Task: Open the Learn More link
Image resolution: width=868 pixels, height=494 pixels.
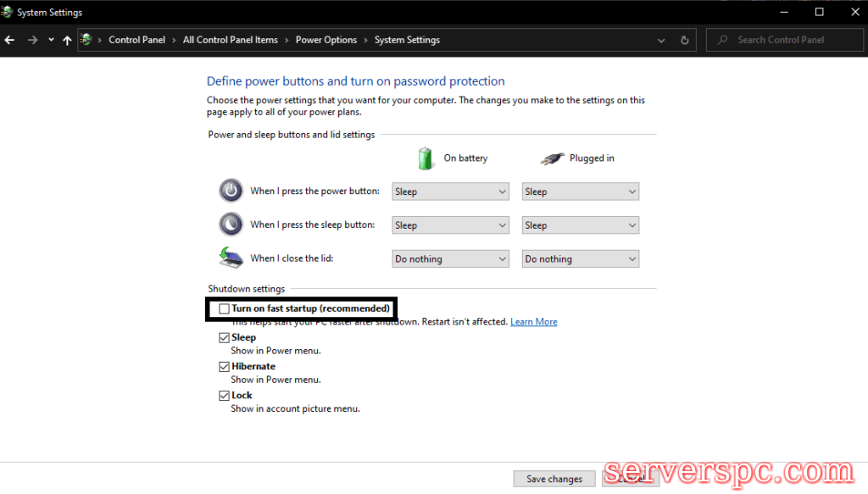Action: tap(533, 322)
